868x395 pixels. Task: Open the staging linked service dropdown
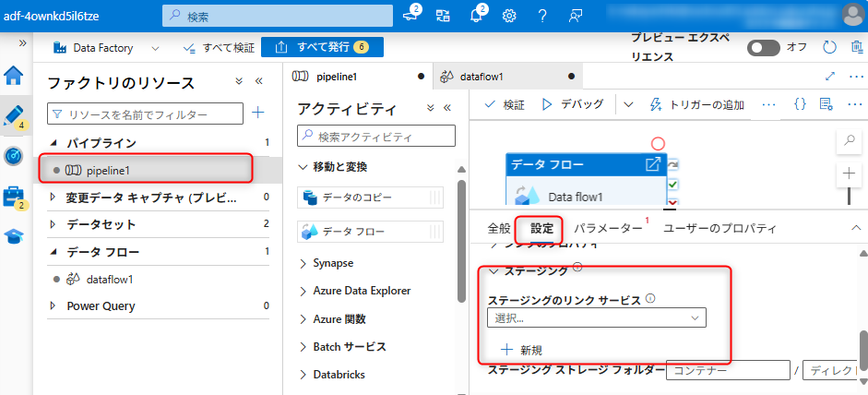[597, 318]
